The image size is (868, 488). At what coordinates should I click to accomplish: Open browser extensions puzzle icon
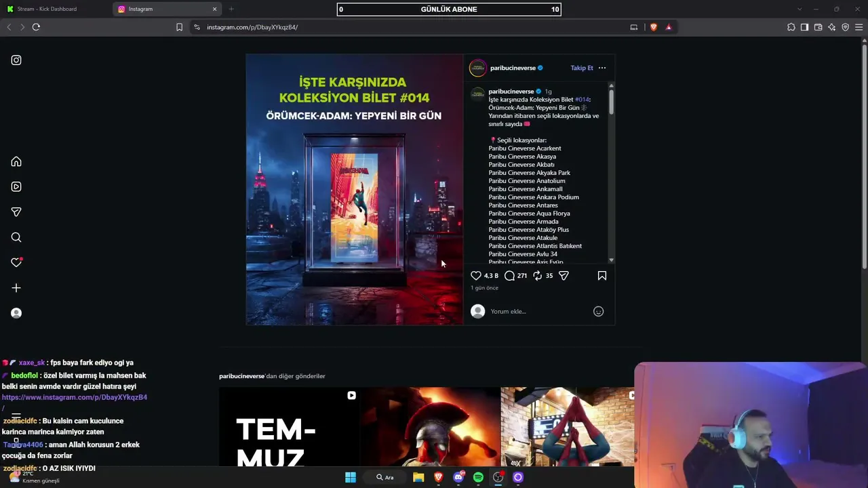click(x=791, y=27)
